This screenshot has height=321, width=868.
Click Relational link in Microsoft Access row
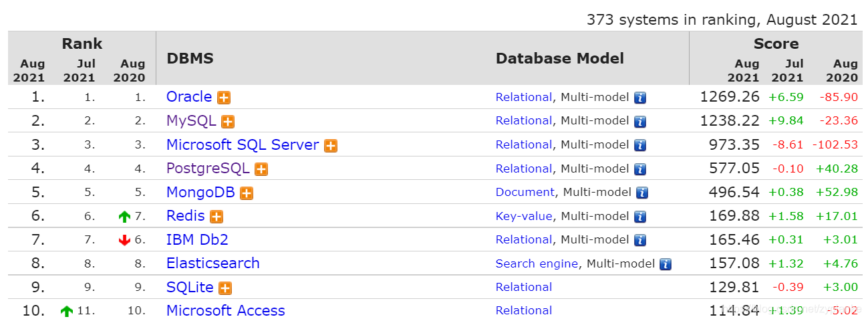tap(524, 310)
